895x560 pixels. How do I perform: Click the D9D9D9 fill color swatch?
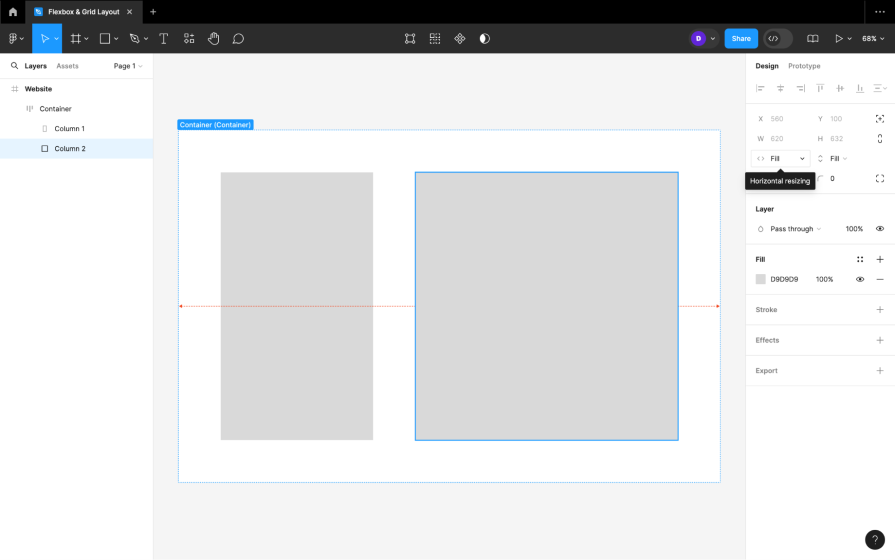pyautogui.click(x=761, y=279)
